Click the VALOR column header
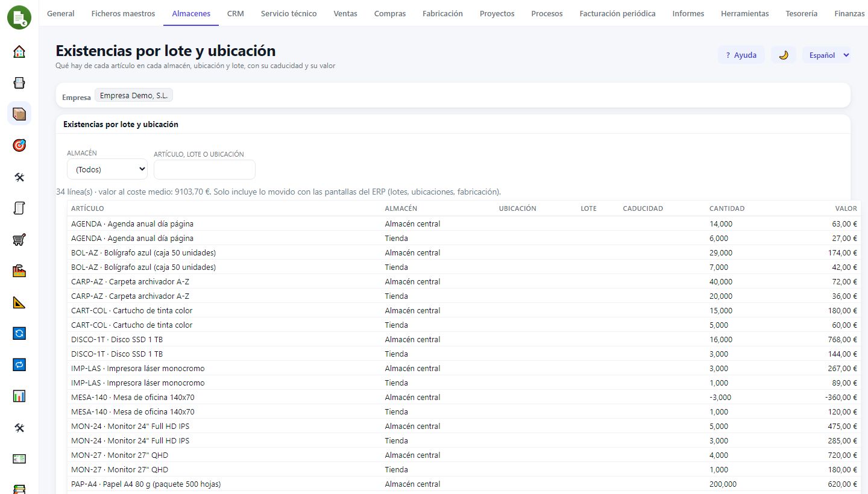 846,208
